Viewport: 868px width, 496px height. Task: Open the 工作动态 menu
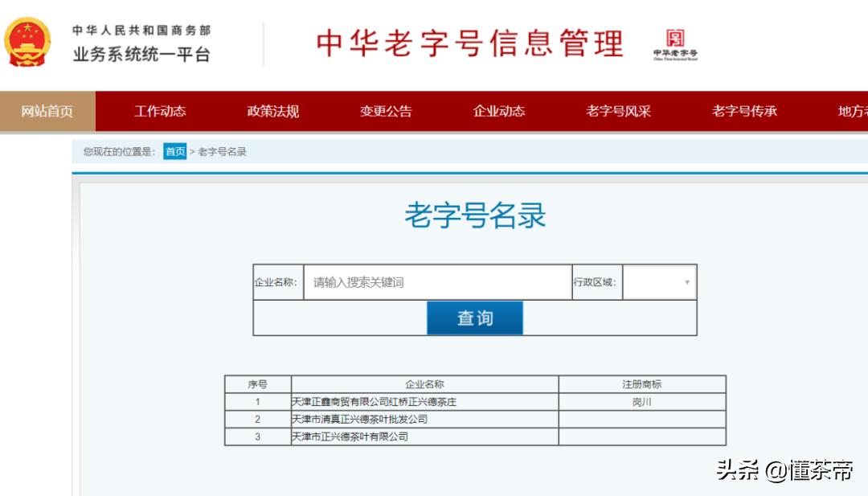160,111
